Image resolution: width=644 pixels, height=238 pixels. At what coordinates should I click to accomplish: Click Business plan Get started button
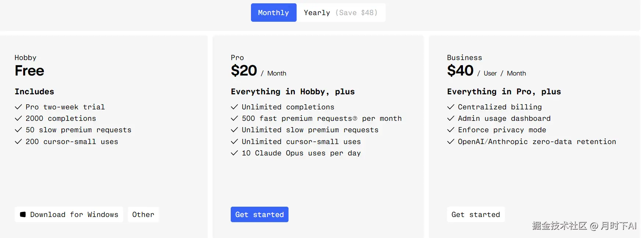(475, 214)
